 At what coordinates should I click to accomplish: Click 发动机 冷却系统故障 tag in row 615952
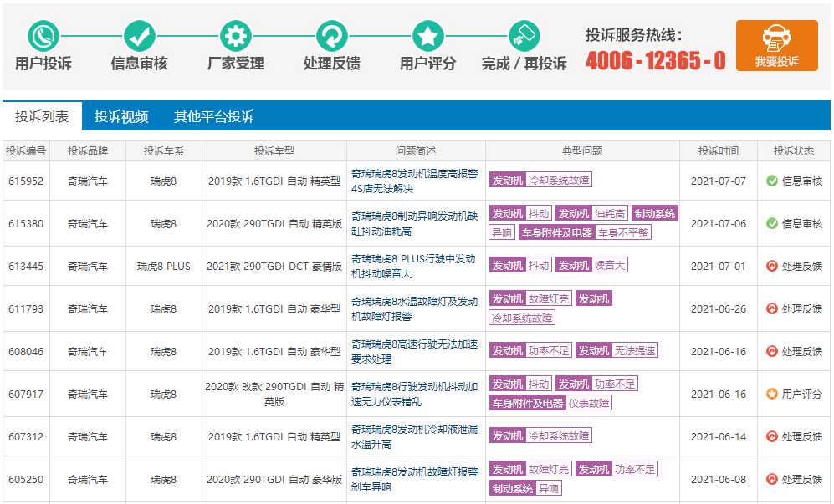[x=540, y=180]
